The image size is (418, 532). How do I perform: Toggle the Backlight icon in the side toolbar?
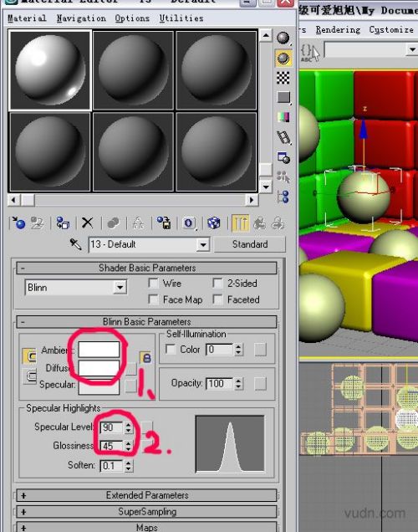(283, 58)
